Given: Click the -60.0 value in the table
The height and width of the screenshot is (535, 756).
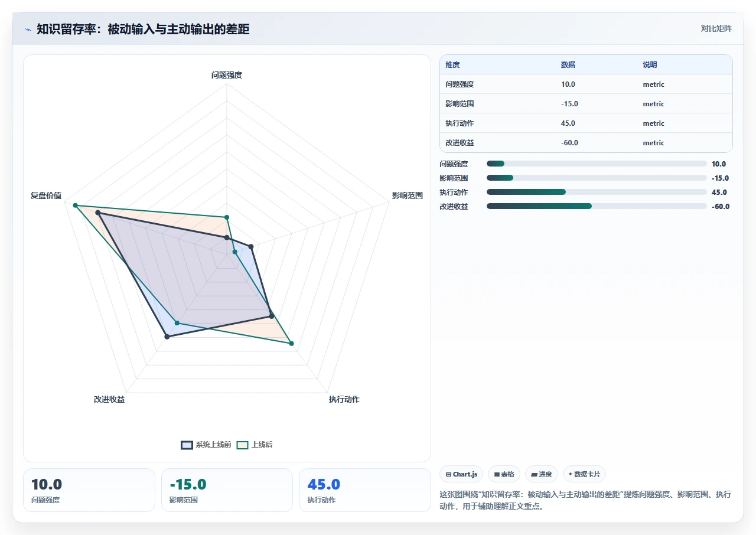Looking at the screenshot, I should click(570, 143).
